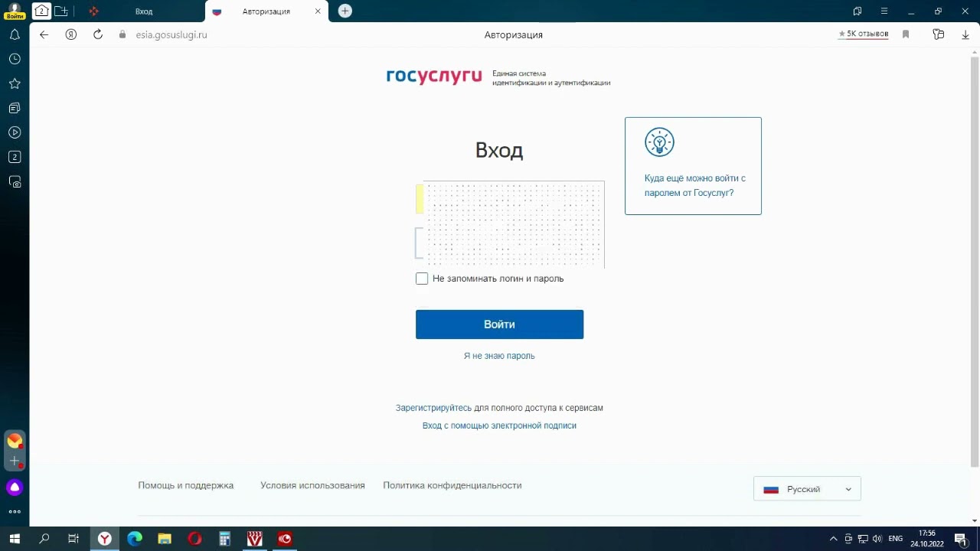
Task: Close the 'Авторизация' tab
Action: 318,11
